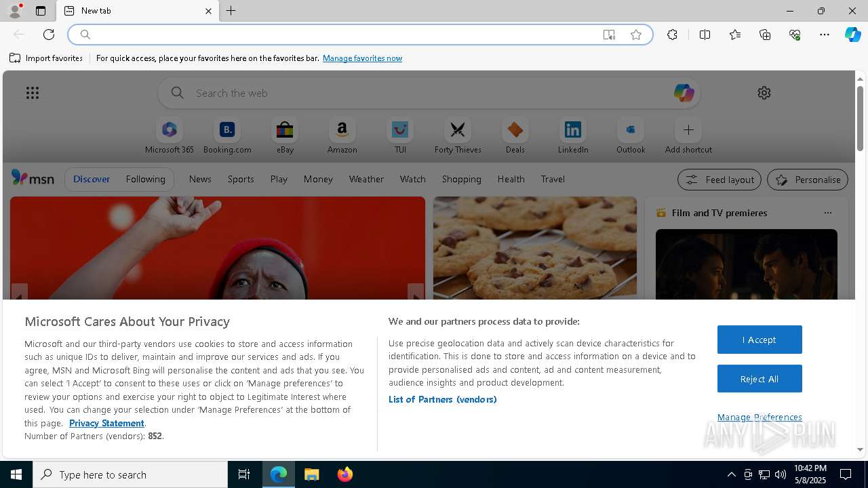The image size is (868, 488).
Task: Open the Shopping section
Action: pyautogui.click(x=462, y=179)
